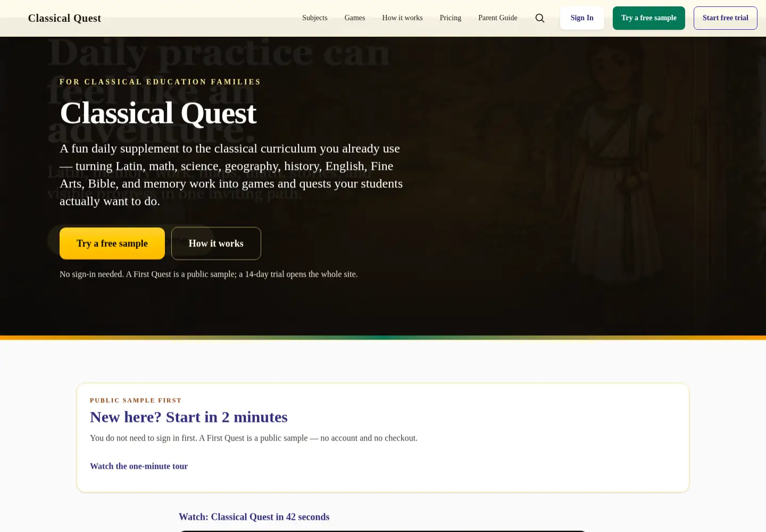The width and height of the screenshot is (766, 532).
Task: Click the hero How it works button
Action: pos(216,244)
